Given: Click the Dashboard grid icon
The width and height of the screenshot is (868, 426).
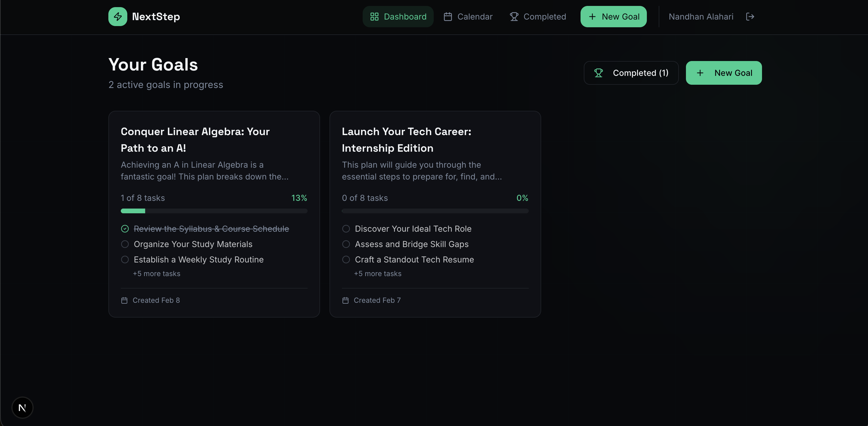Looking at the screenshot, I should point(374,17).
